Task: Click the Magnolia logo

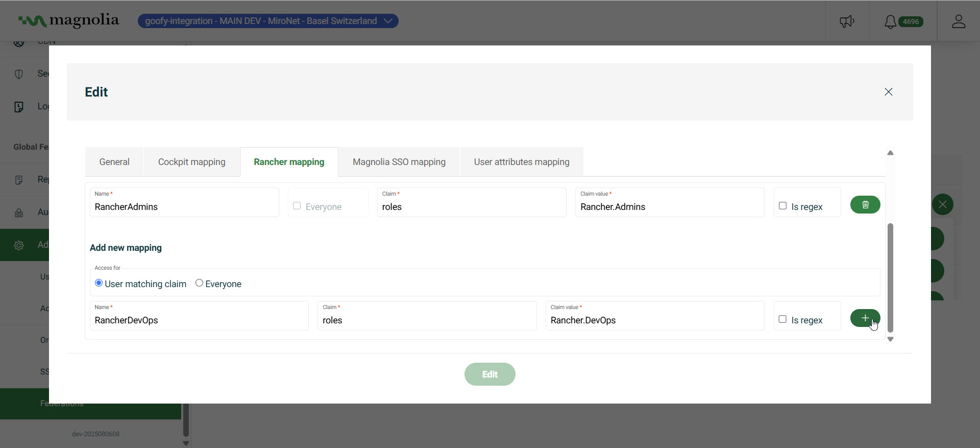Action: (68, 21)
